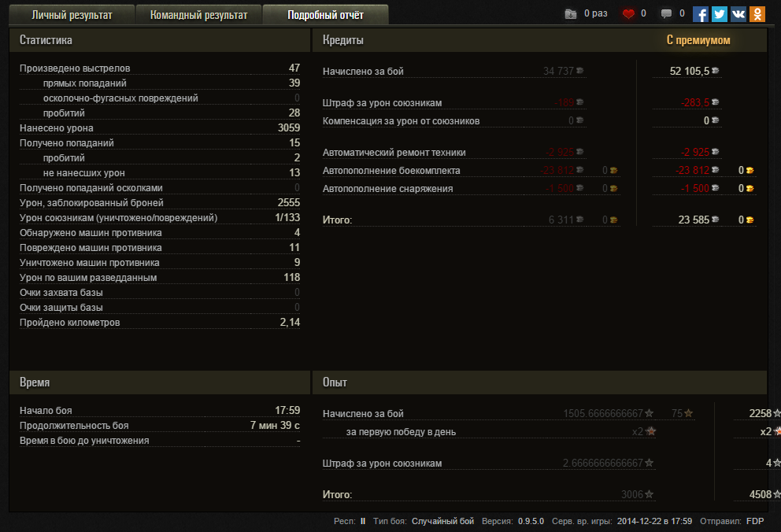
Task: Click the Начало боя row
Action: click(x=159, y=411)
